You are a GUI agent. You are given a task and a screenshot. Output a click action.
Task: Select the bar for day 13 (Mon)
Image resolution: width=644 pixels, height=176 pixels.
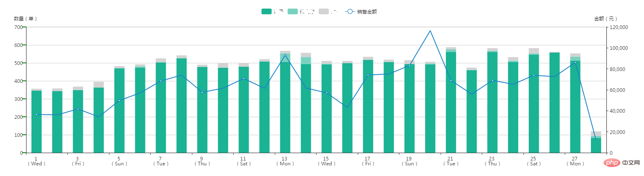(x=285, y=106)
